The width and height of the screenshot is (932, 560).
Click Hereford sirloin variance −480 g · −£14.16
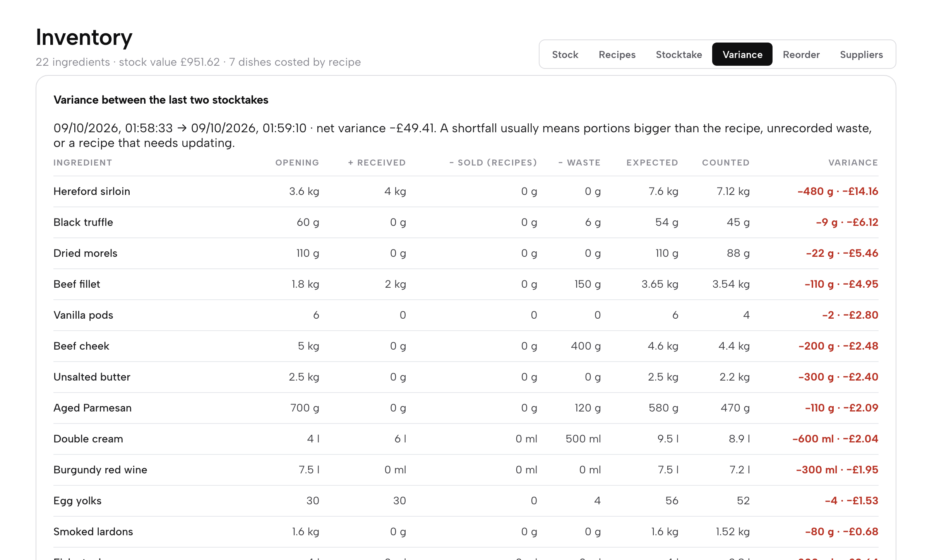click(x=838, y=191)
